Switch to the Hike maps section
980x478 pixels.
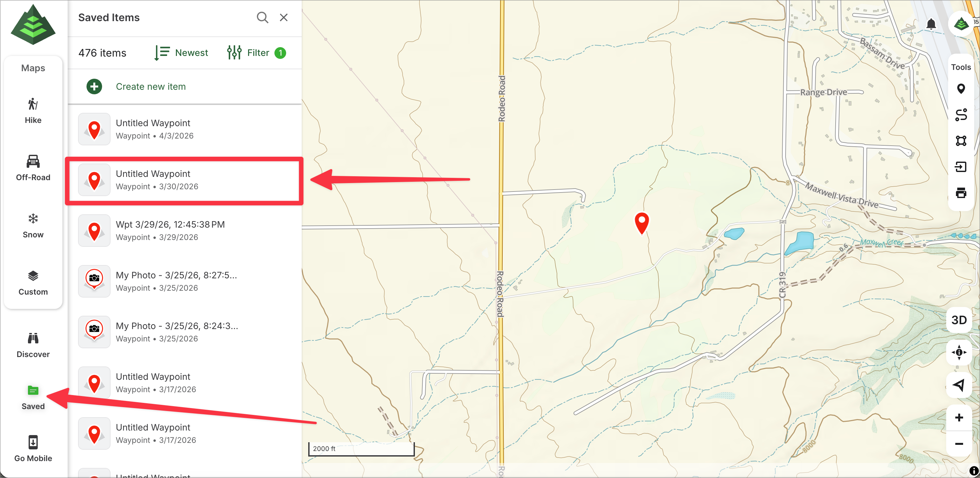(x=33, y=111)
